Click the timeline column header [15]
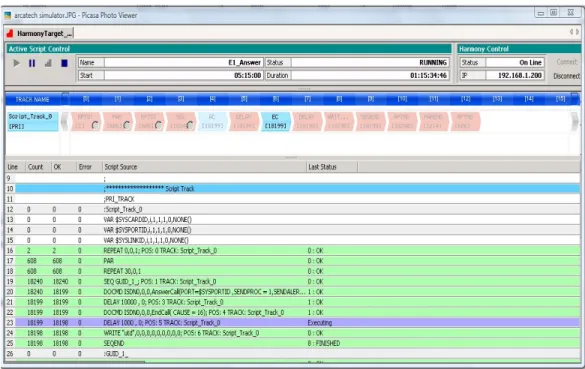585x369 pixels. point(560,99)
